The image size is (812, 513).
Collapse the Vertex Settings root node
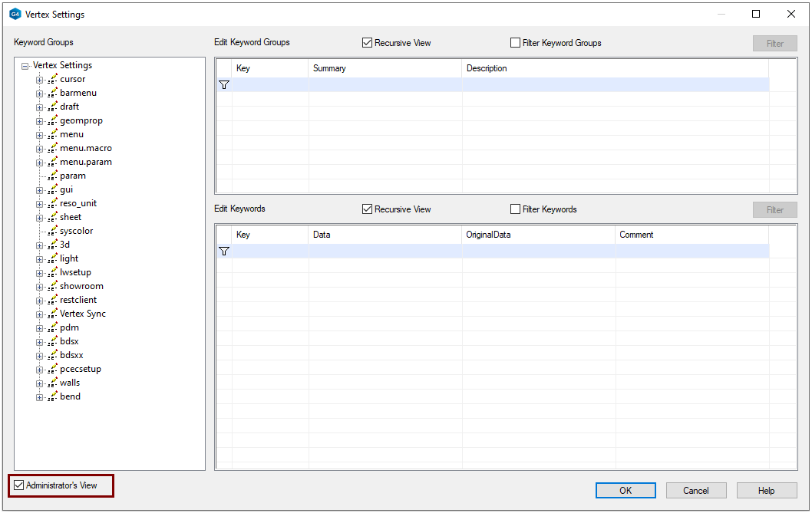[25, 66]
